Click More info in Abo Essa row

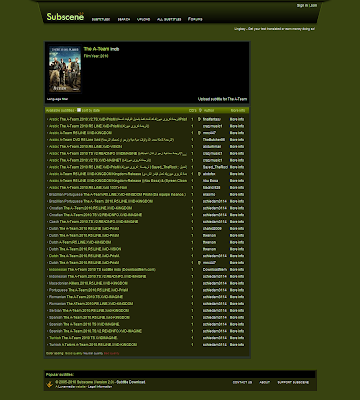coord(237,181)
